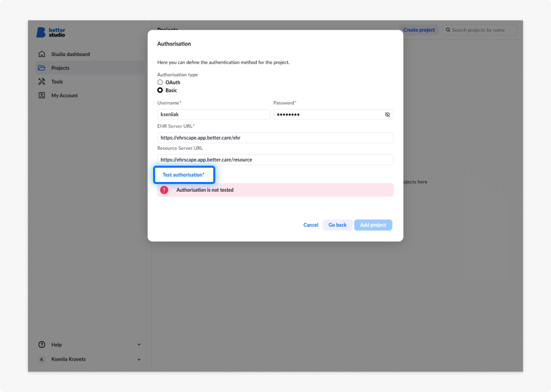
Task: Click the Create project button
Action: 419,30
